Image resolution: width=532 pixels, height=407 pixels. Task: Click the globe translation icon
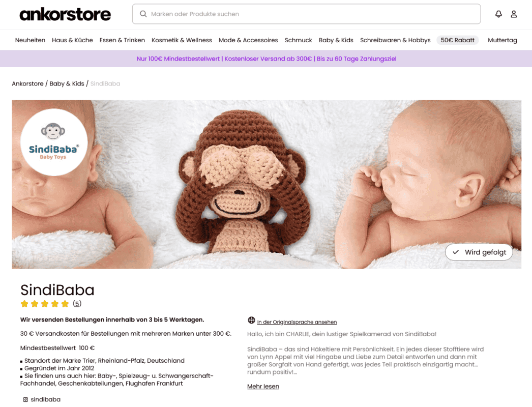click(x=251, y=320)
